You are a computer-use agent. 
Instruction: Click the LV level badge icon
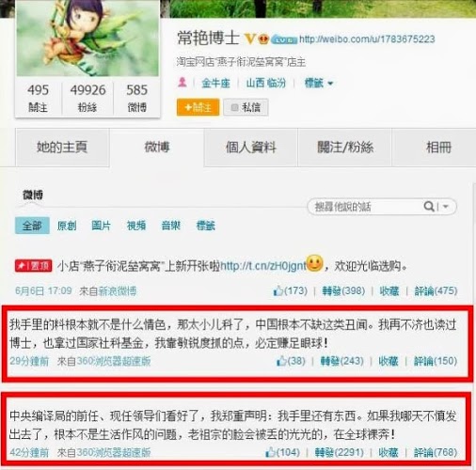(284, 39)
